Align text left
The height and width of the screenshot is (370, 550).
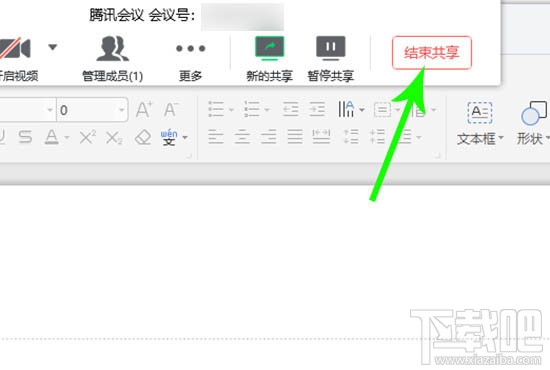click(216, 137)
